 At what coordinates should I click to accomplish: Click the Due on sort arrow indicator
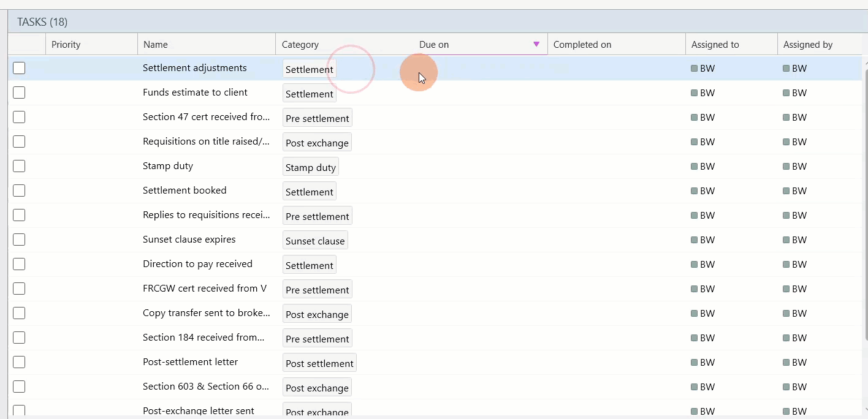coord(536,44)
